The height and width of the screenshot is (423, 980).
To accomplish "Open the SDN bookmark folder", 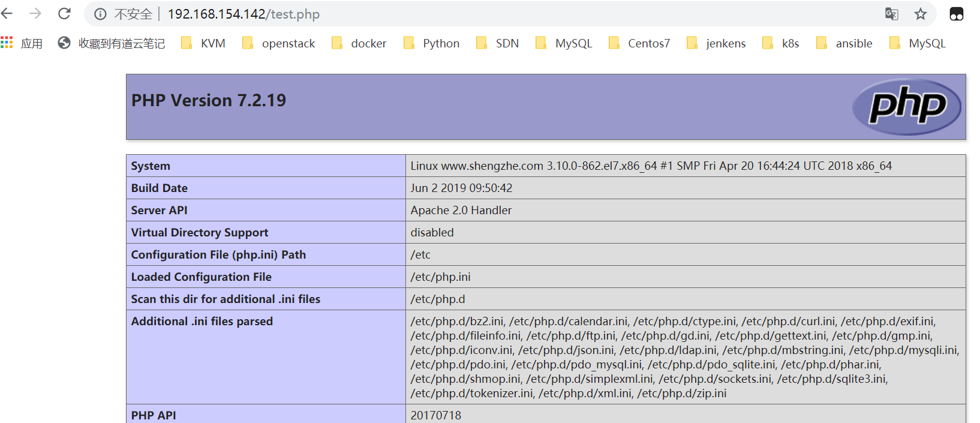I will (497, 43).
